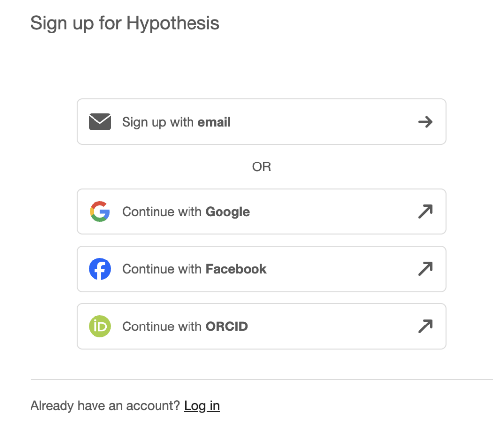Image resolution: width=504 pixels, height=423 pixels.
Task: Click the diagonal arrow on Google row
Action: 425,211
